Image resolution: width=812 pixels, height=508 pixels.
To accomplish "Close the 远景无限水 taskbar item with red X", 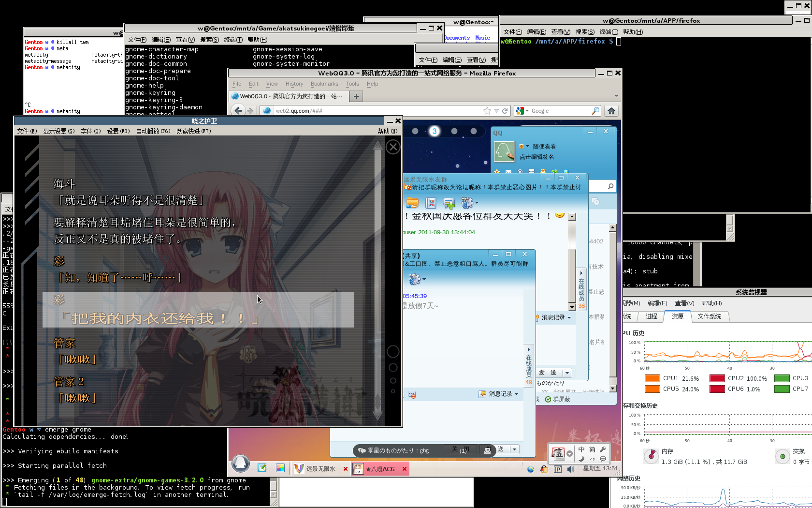I will (x=346, y=469).
